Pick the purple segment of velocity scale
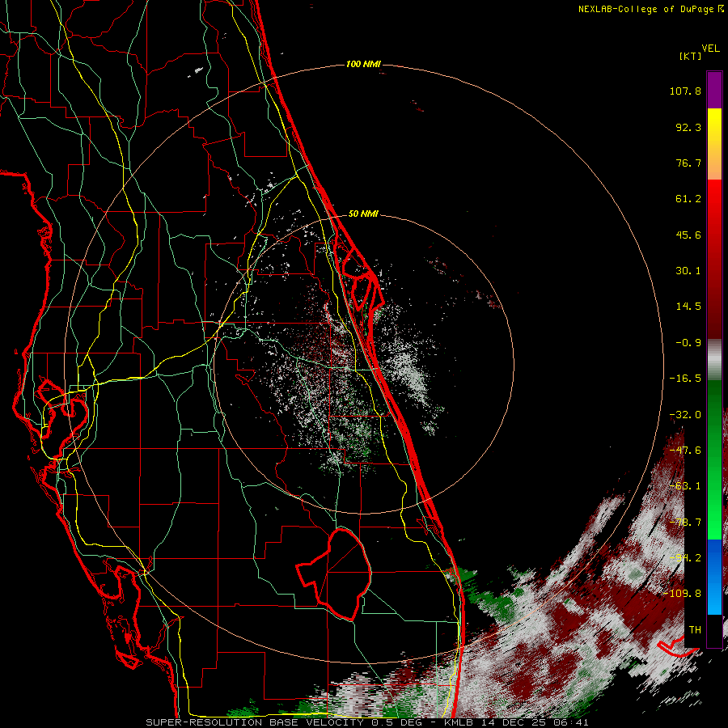 click(x=714, y=91)
